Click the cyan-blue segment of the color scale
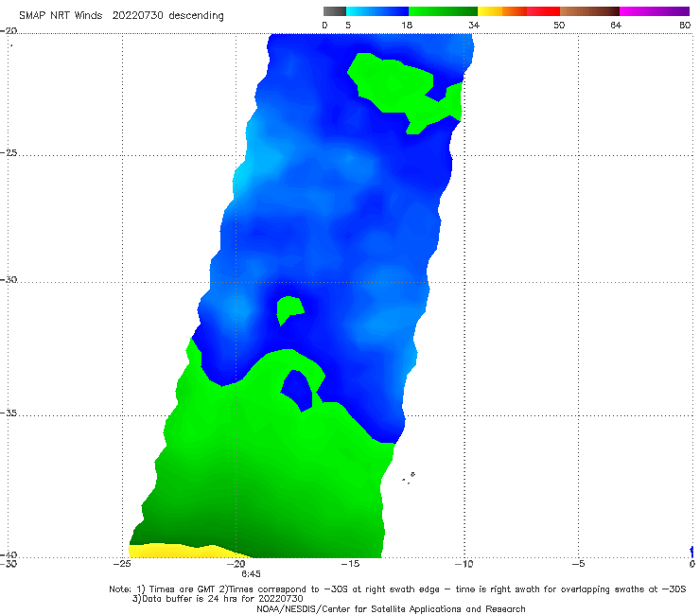Screen dimensions: 700x615 click(x=377, y=11)
